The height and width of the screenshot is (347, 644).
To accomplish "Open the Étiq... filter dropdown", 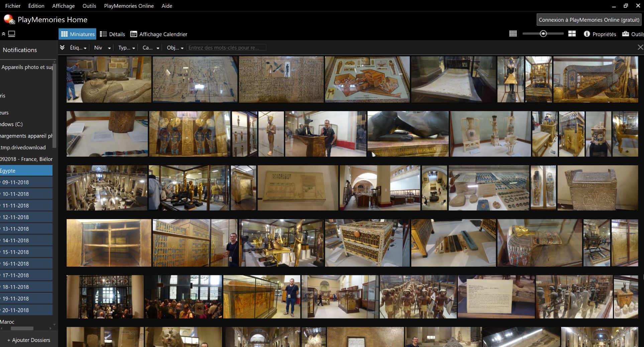I will click(x=78, y=48).
